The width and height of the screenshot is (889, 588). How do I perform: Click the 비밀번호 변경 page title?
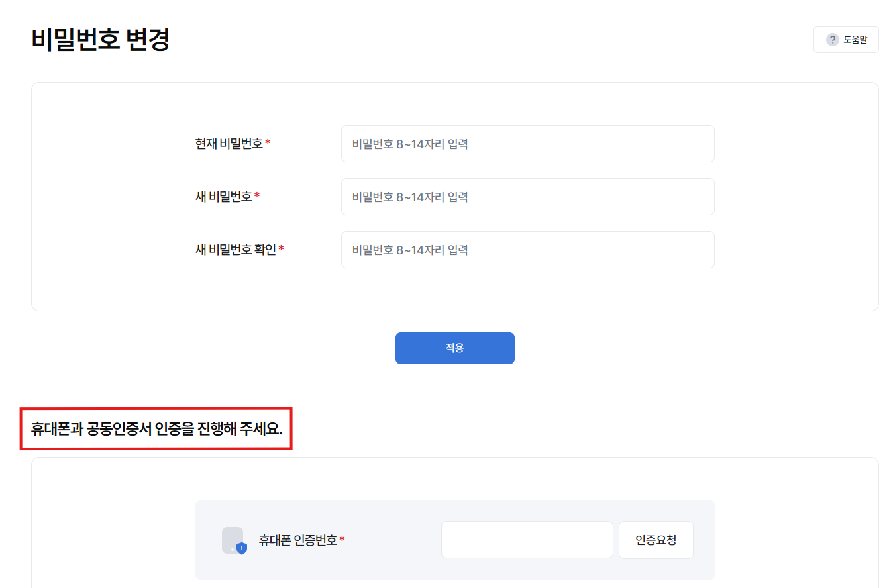[101, 40]
